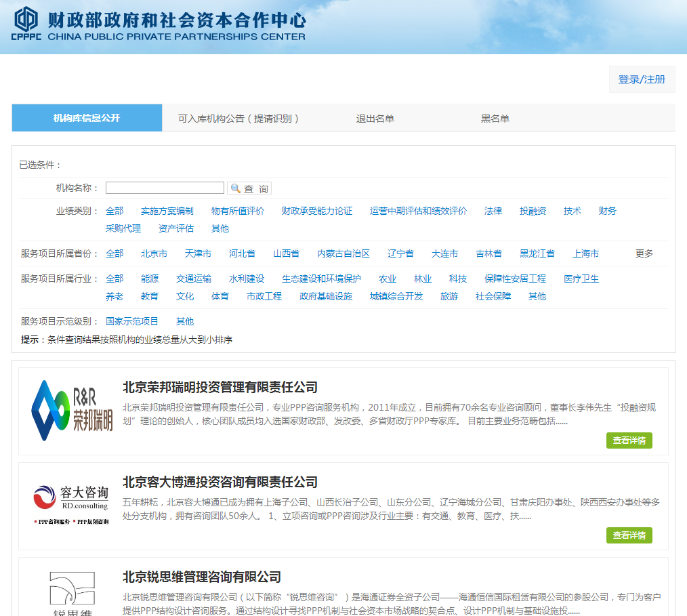Image resolution: width=687 pixels, height=616 pixels.
Task: Filter 业绩类别 by 投融资
Action: tap(533, 211)
